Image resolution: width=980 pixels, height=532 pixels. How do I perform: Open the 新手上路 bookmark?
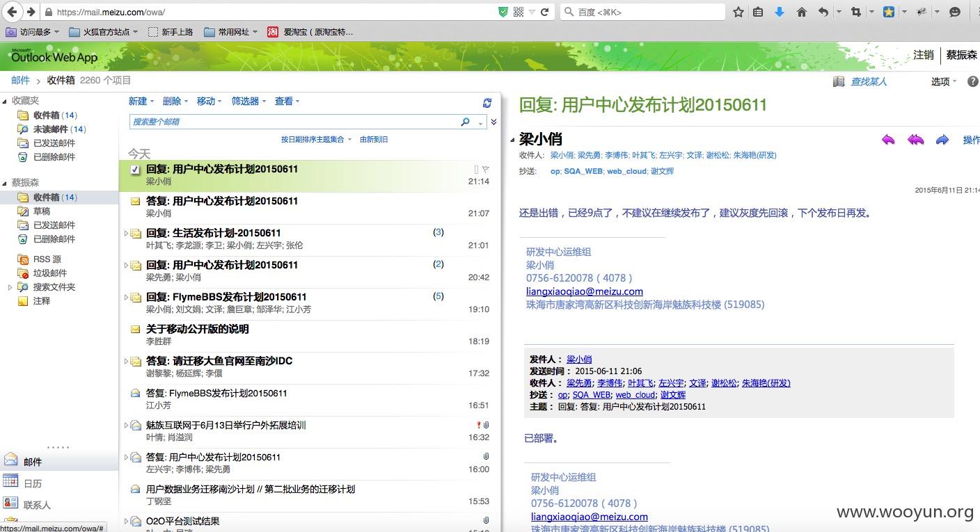169,32
